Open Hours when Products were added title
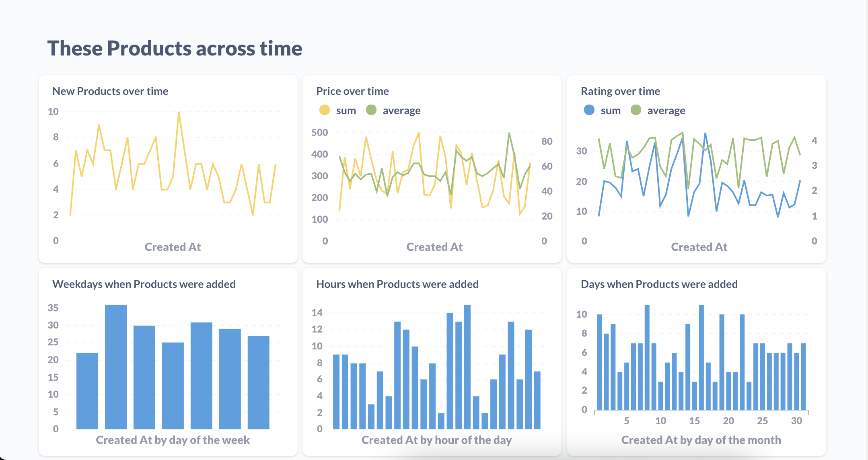 pos(397,284)
